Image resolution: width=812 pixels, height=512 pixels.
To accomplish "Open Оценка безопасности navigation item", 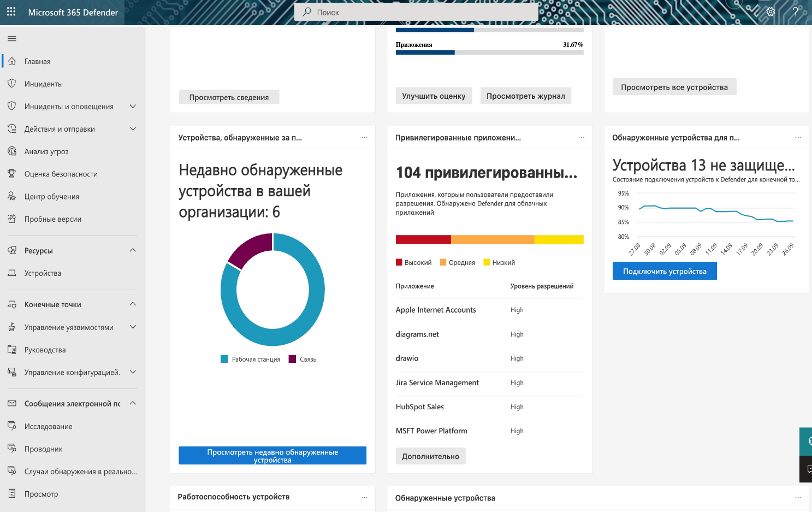I will coord(61,174).
